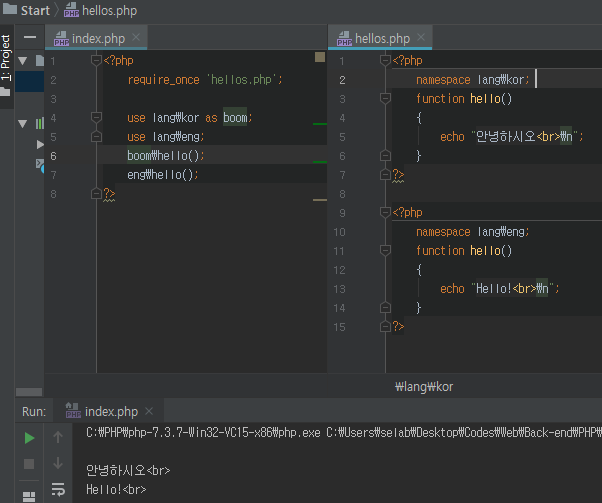The width and height of the screenshot is (602, 503).
Task: Close the hellos.php editor tab
Action: (x=421, y=38)
